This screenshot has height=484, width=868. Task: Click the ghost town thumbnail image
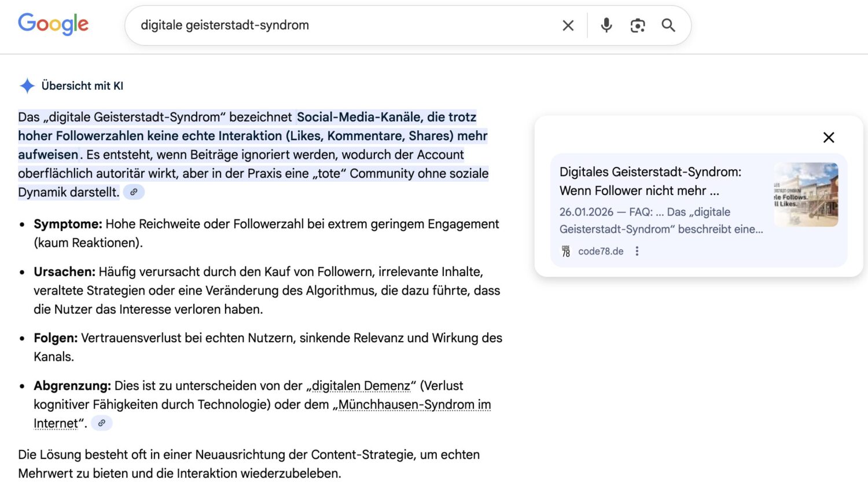click(x=806, y=195)
